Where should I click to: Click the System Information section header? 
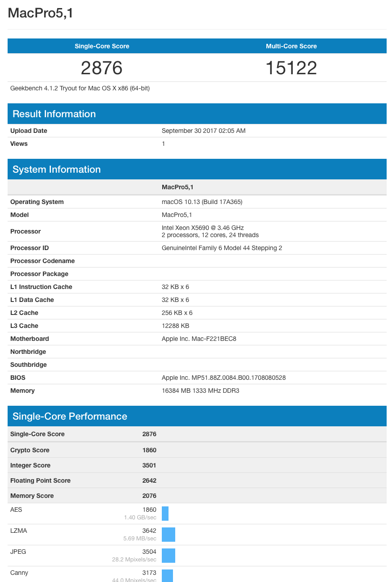pos(197,169)
